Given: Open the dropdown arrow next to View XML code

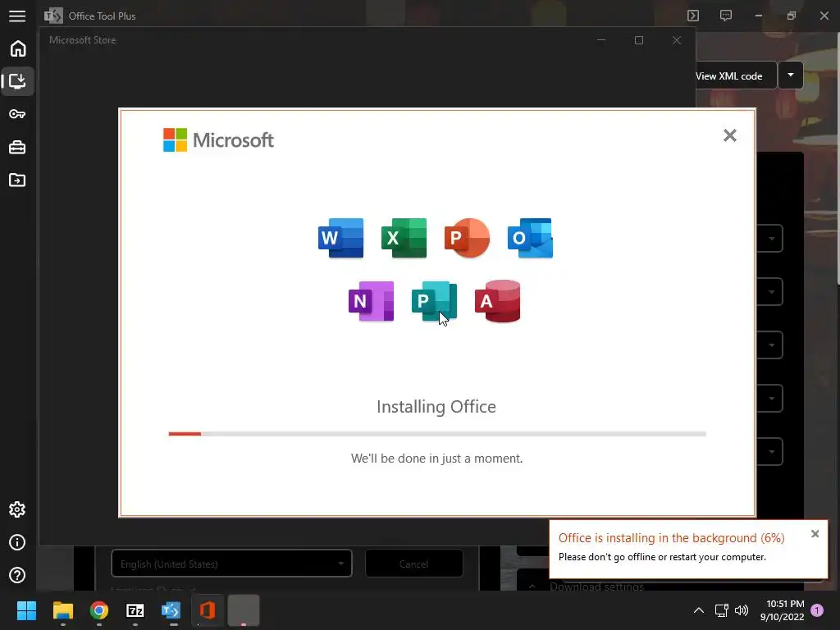Looking at the screenshot, I should coord(791,75).
